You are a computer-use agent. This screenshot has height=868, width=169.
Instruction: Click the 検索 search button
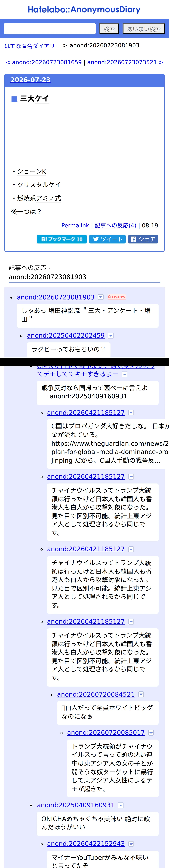pos(109,29)
